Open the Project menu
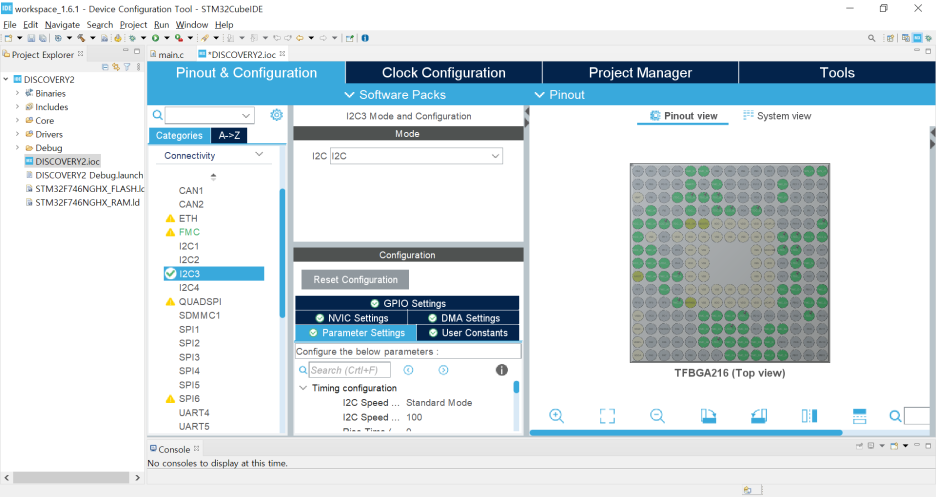Viewport: 936px width, 497px height. [133, 24]
